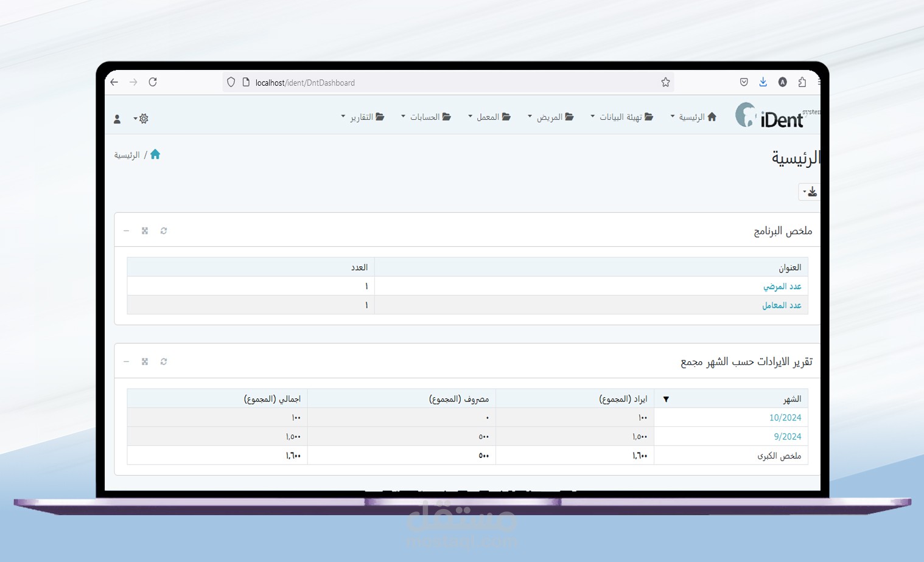This screenshot has width=924, height=562.
Task: Maximize the تقرير الايرادات panel
Action: point(145,361)
